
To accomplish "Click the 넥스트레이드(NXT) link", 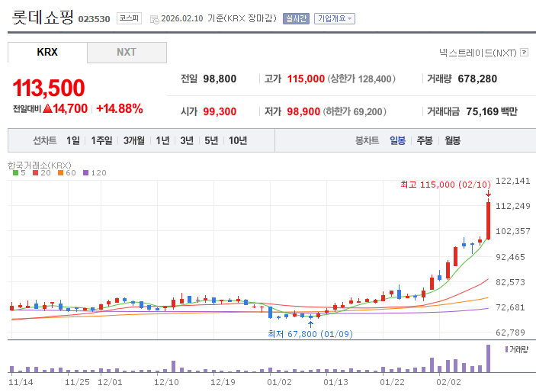I will [478, 53].
